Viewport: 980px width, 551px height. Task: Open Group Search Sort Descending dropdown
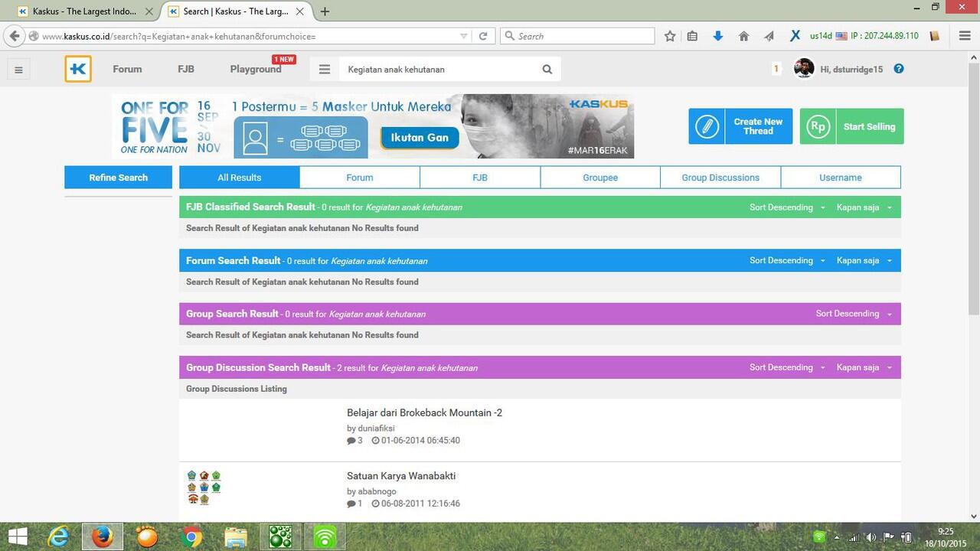(854, 314)
